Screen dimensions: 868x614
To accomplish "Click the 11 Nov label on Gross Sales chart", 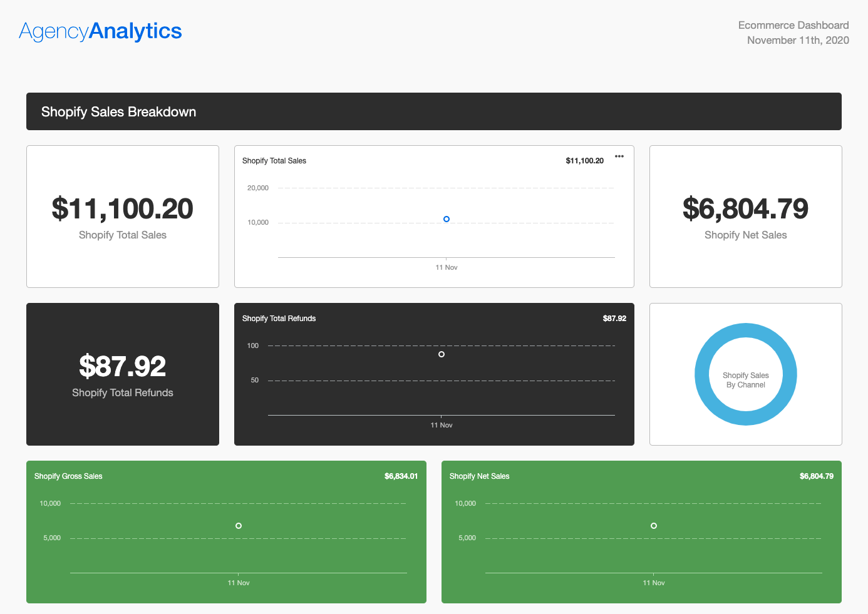I will [x=239, y=583].
